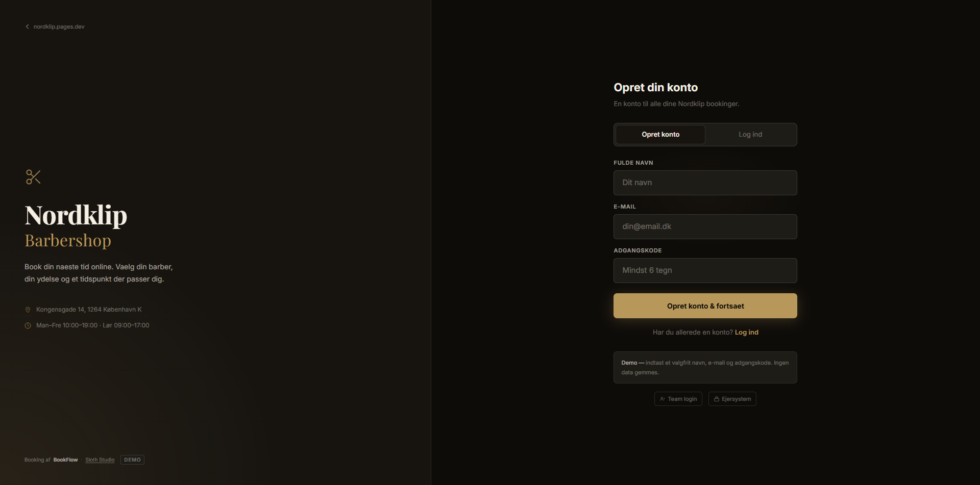980x485 pixels.
Task: Select the Opret konto tab
Action: pyautogui.click(x=660, y=135)
